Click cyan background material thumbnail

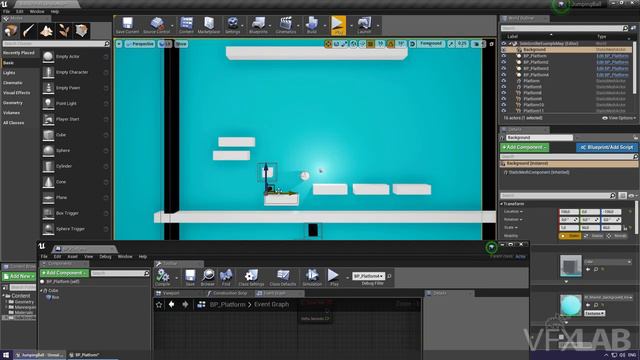(571, 305)
